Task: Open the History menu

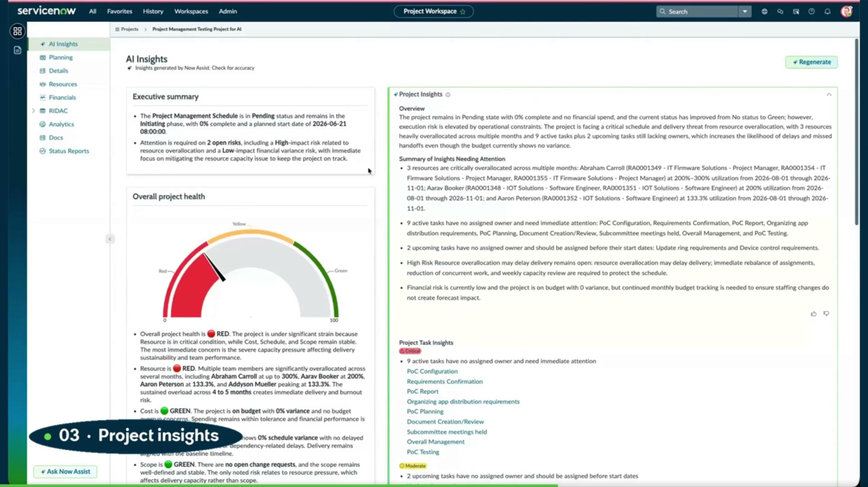Action: tap(153, 11)
